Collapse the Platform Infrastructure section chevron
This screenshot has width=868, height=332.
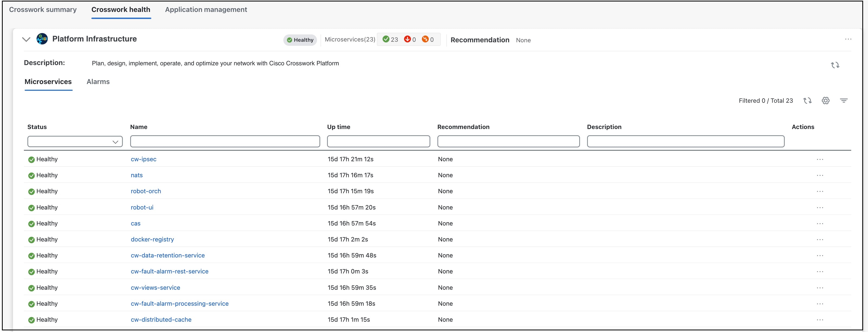26,39
